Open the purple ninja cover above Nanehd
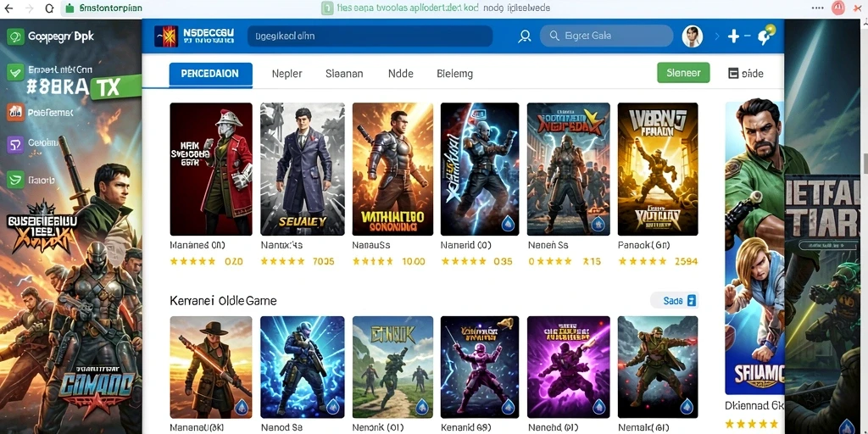Viewport: 868px width, 434px height. 569,367
